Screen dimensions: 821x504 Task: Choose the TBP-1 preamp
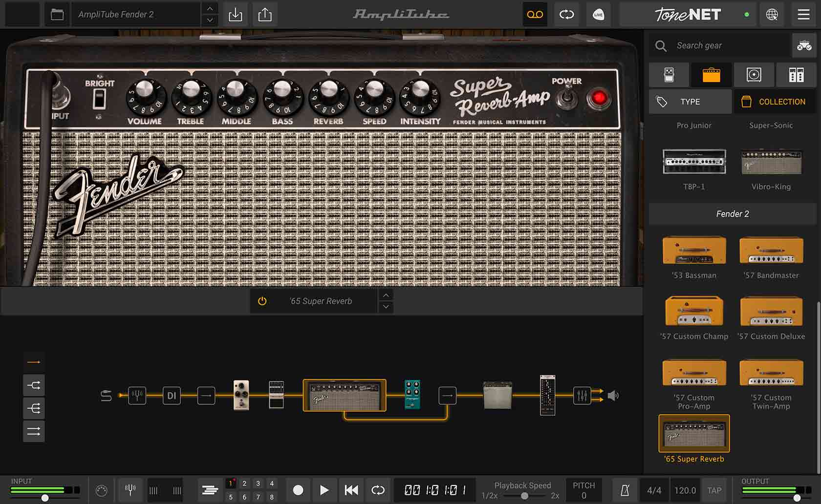click(x=694, y=170)
